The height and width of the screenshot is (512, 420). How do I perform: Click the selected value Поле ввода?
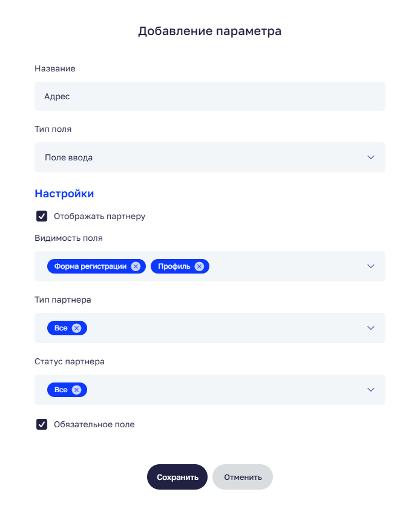(69, 157)
